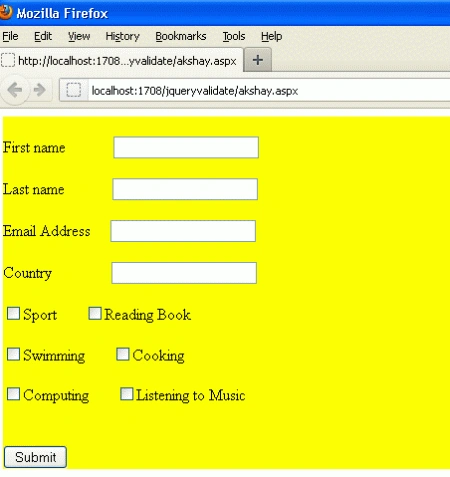
Task: Open a new tab with plus button
Action: click(257, 60)
